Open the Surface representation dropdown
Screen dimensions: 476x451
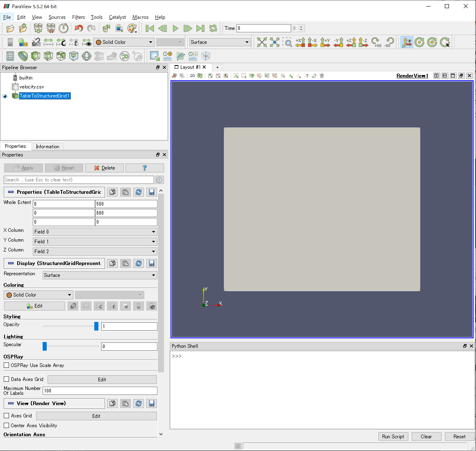coord(99,275)
